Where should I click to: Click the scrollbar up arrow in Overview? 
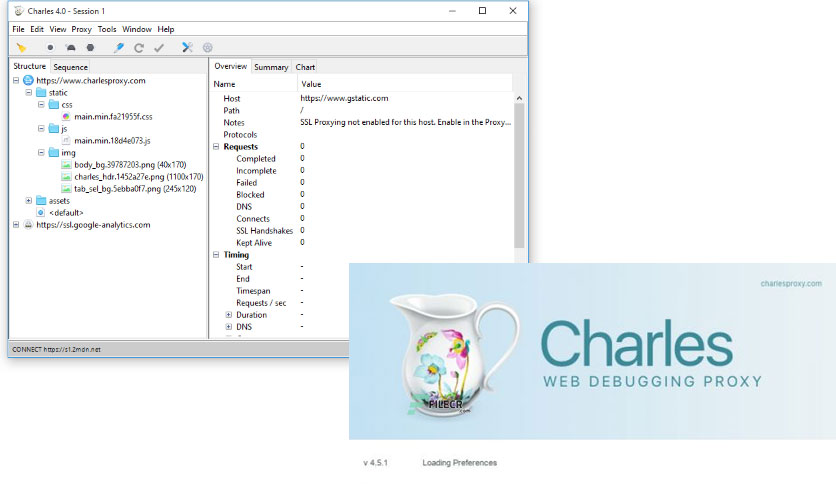click(x=519, y=99)
